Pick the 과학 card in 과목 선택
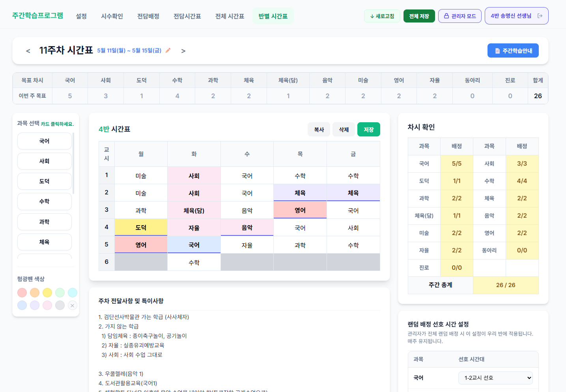Viewport: 566px width, 392px height. pyautogui.click(x=45, y=222)
